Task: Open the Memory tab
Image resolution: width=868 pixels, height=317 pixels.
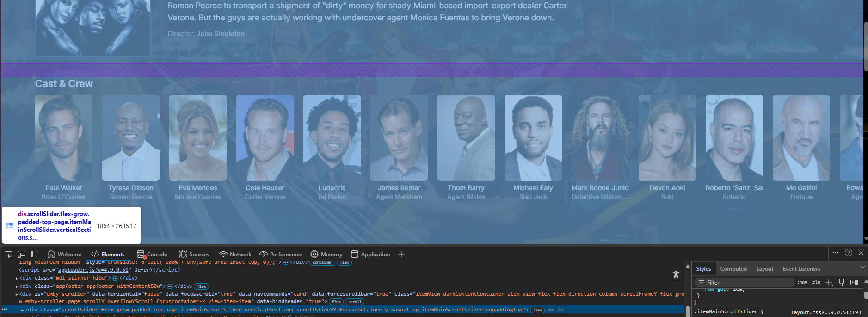Action: [x=326, y=254]
